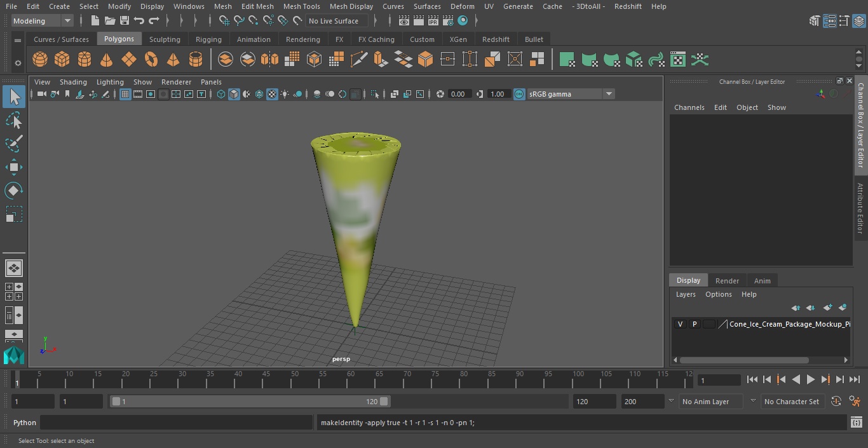Activate the Move tool in the toolbox
The width and height of the screenshot is (868, 448).
click(14, 168)
